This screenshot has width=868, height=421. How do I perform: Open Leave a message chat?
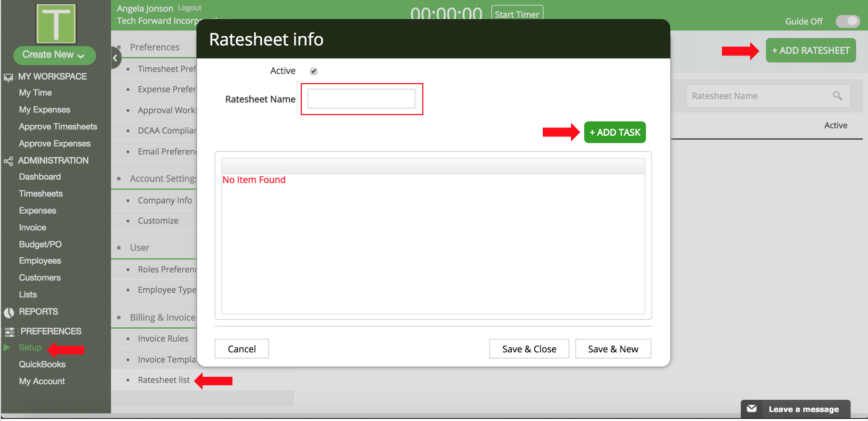[x=795, y=409]
